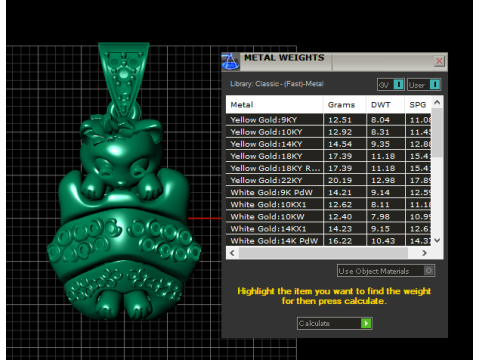Click the 12.62 grams value
The image size is (480, 360).
pyautogui.click(x=340, y=204)
